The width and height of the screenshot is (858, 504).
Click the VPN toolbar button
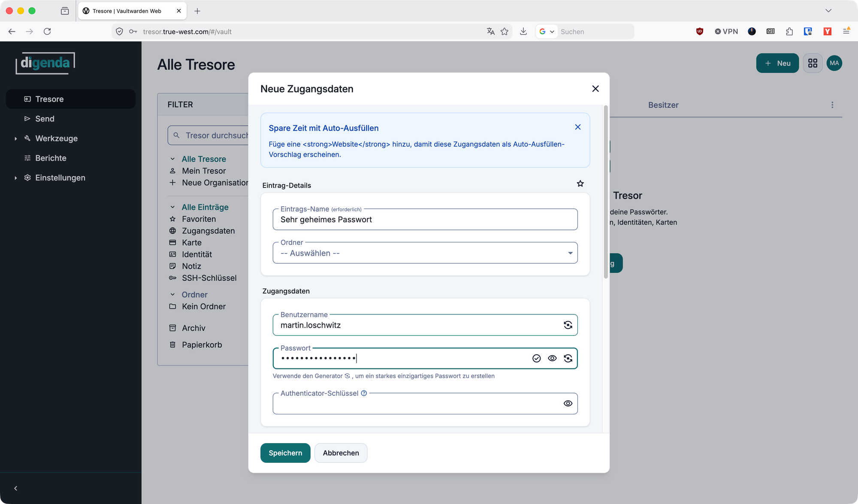coord(726,31)
